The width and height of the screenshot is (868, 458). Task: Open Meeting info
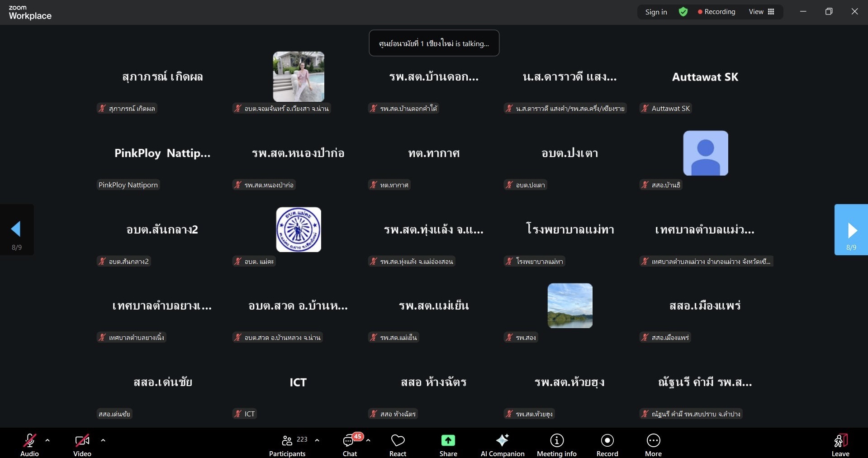tap(556, 445)
